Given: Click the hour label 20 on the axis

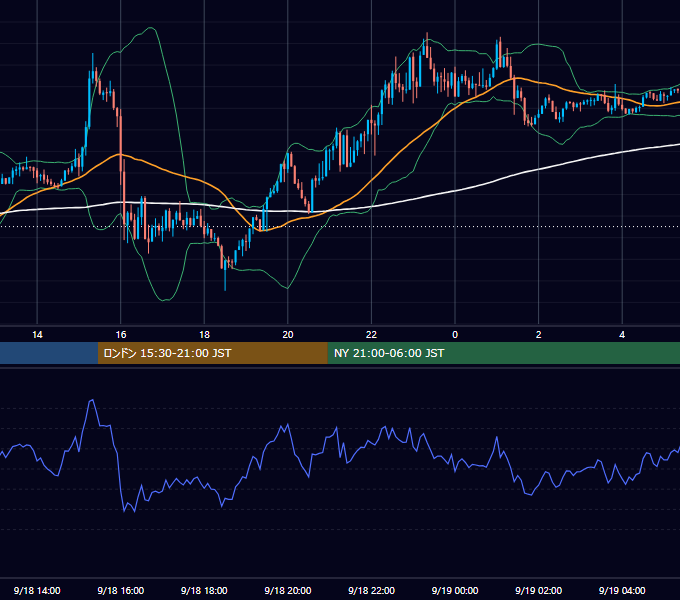Looking at the screenshot, I should pos(288,335).
